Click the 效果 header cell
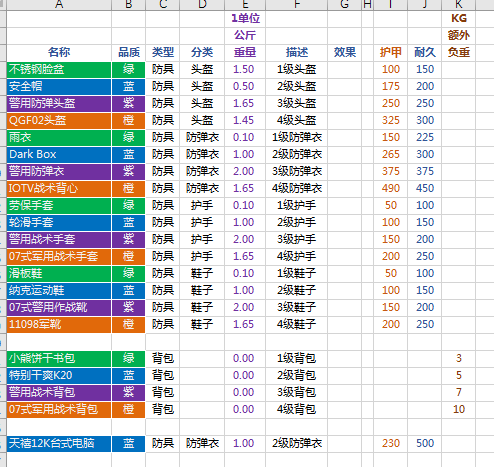The image size is (494, 467). click(x=345, y=53)
